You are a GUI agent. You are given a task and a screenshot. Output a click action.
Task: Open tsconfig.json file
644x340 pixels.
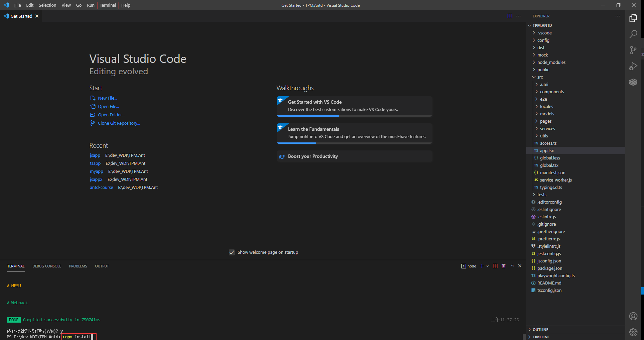[576, 290]
